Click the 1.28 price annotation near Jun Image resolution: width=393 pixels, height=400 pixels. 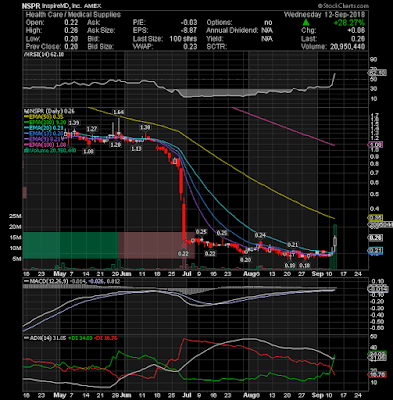[115, 145]
